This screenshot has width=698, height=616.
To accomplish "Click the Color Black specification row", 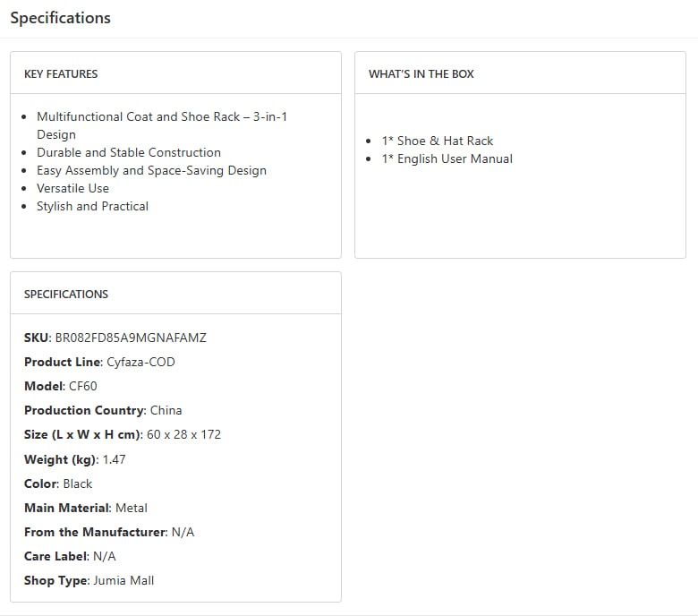I will pyautogui.click(x=58, y=483).
